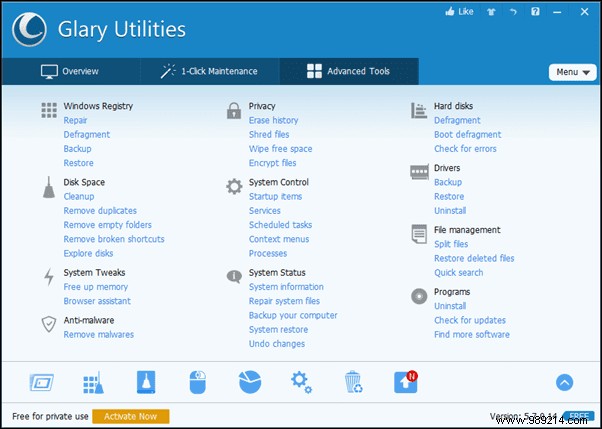Click the FREE badge next to version
Screen dimensions: 602x429
pyautogui.click(x=579, y=416)
